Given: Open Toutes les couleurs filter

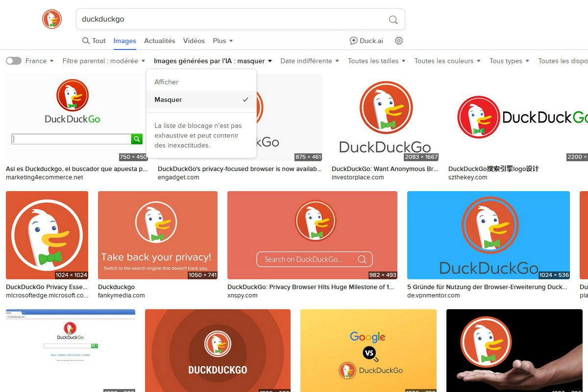Looking at the screenshot, I should coord(447,61).
